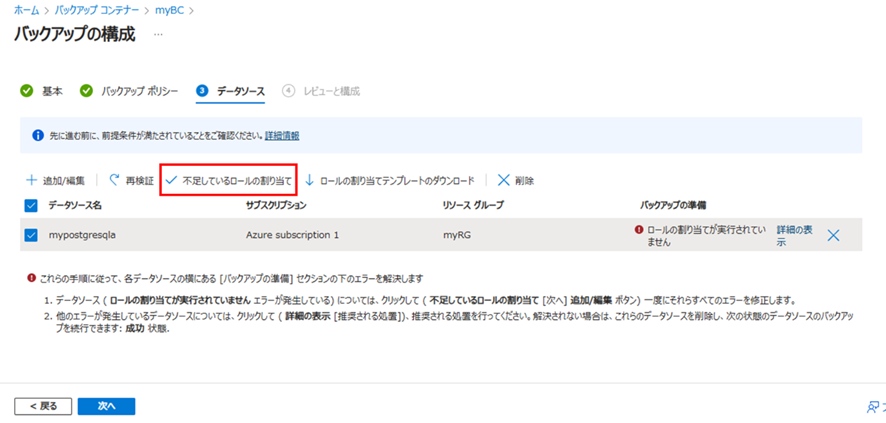The image size is (886, 423).
Task: Click the info icon in the blue banner
Action: pyautogui.click(x=38, y=136)
